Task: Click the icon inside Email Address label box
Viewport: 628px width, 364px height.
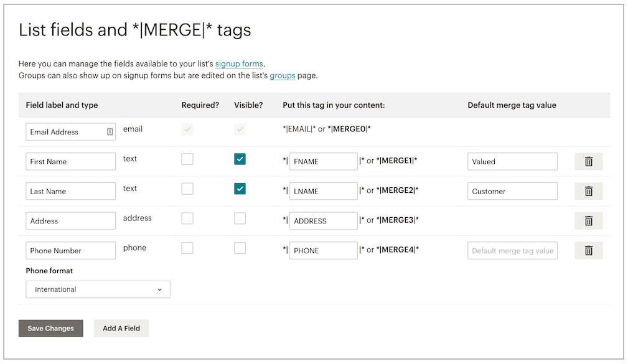Action: tap(109, 131)
